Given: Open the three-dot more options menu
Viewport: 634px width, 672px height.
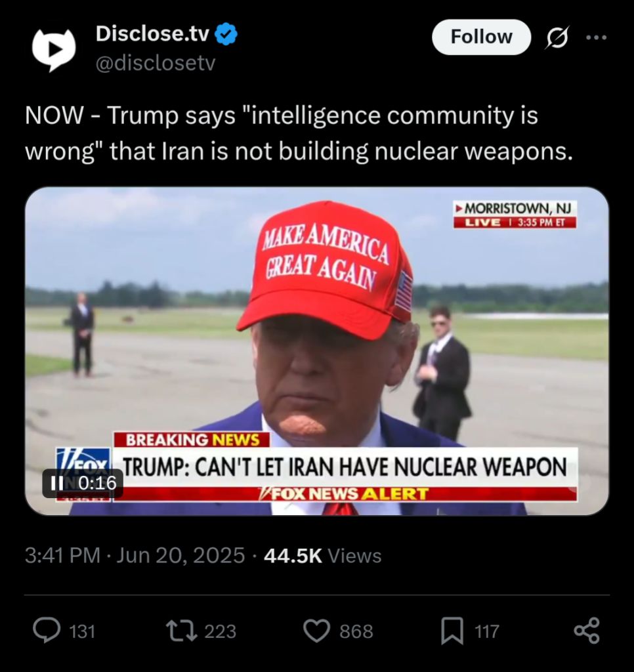Looking at the screenshot, I should pos(597,37).
